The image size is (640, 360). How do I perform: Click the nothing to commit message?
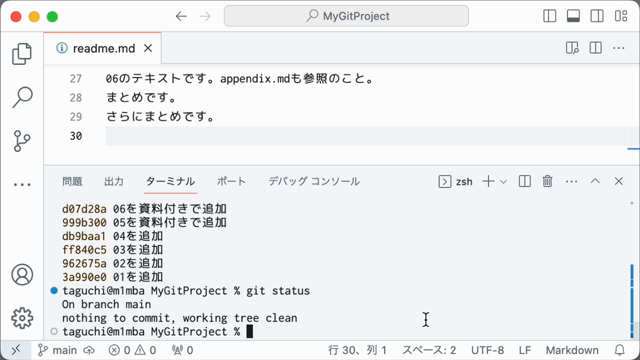180,318
